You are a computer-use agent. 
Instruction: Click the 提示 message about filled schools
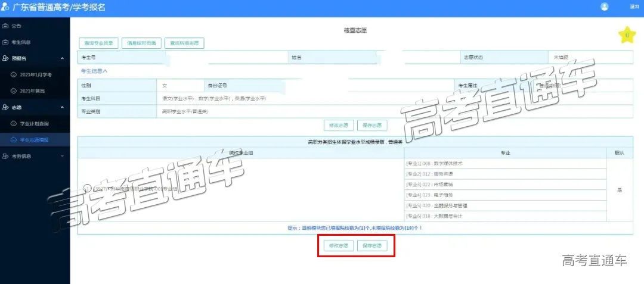[x=355, y=228]
